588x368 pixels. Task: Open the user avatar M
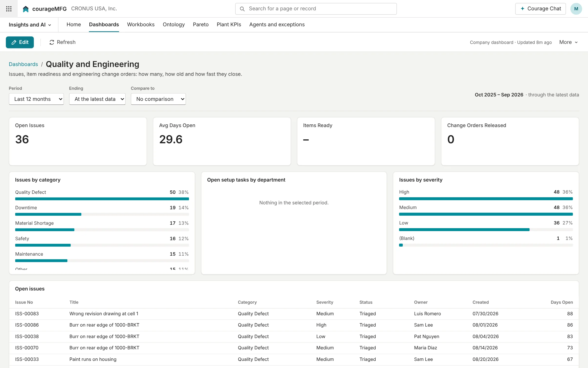tap(576, 9)
